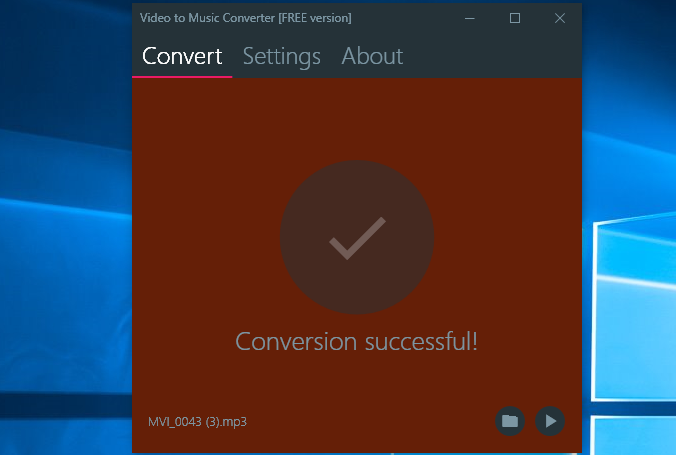Play the converted MVI_0043 (3).mp3 file
This screenshot has width=676, height=455.
click(550, 421)
